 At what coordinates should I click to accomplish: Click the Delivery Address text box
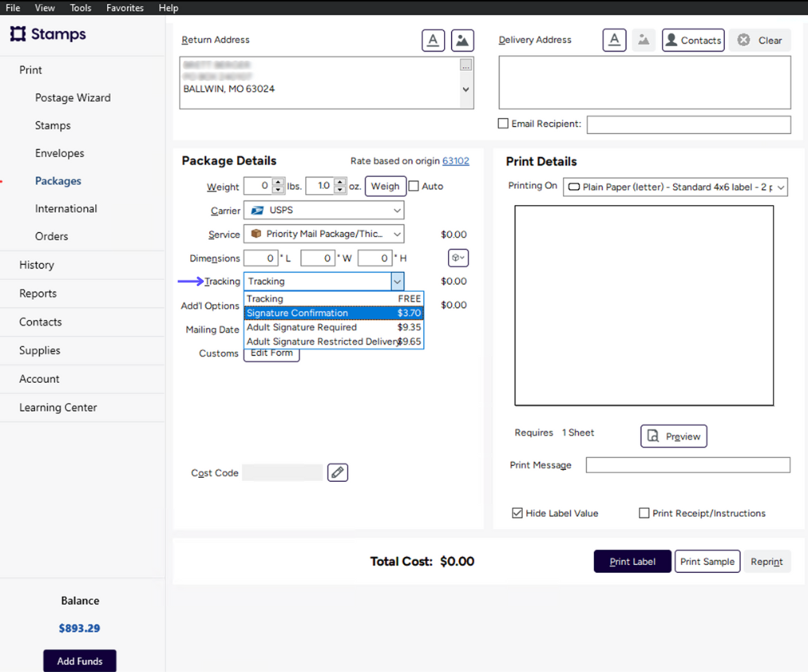click(644, 82)
